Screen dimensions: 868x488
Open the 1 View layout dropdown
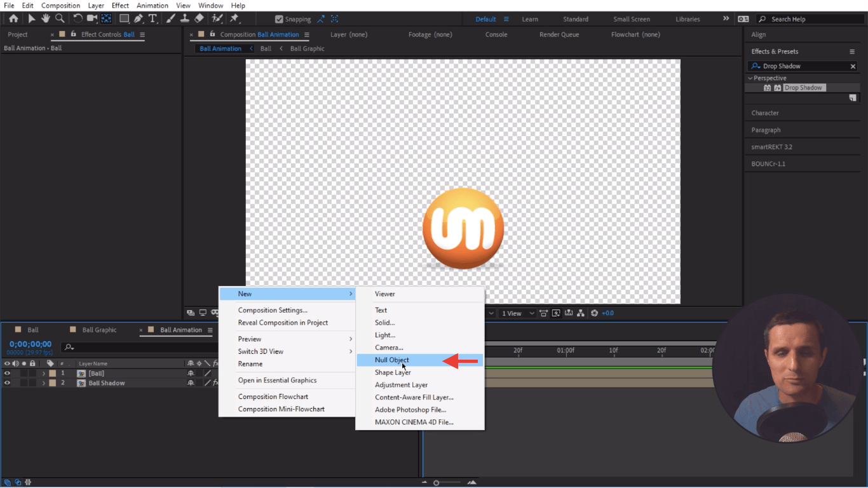click(x=518, y=313)
